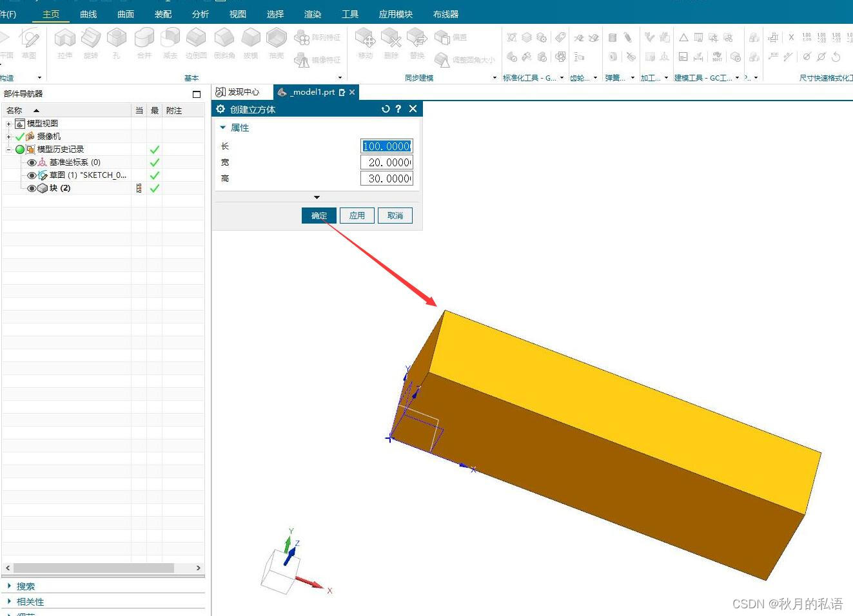Click the 取消 button

(x=395, y=215)
